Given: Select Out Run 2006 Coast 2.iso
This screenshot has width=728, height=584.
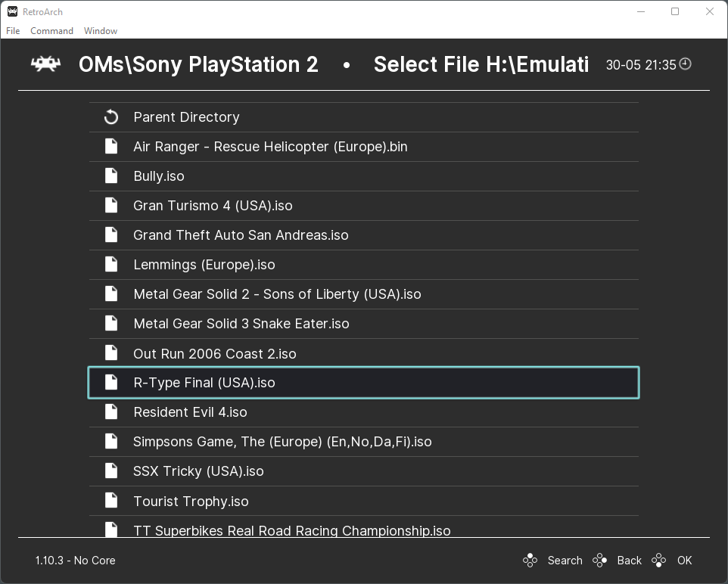Looking at the screenshot, I should 364,353.
